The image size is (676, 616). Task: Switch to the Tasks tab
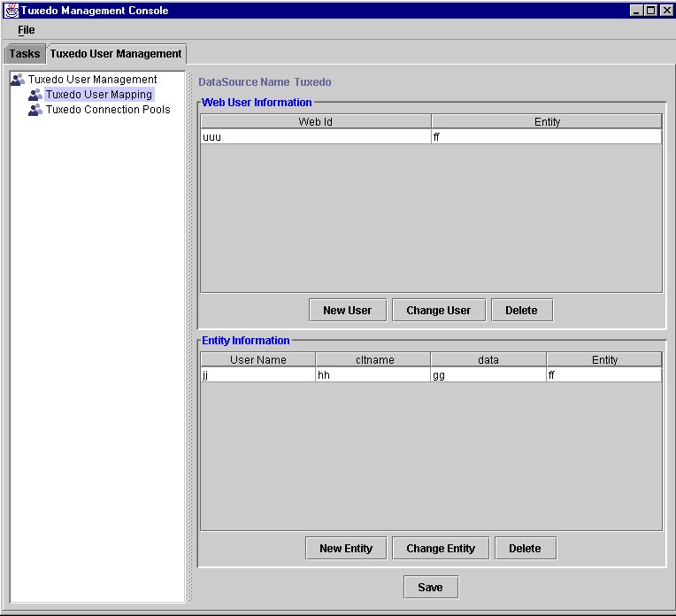(x=25, y=54)
